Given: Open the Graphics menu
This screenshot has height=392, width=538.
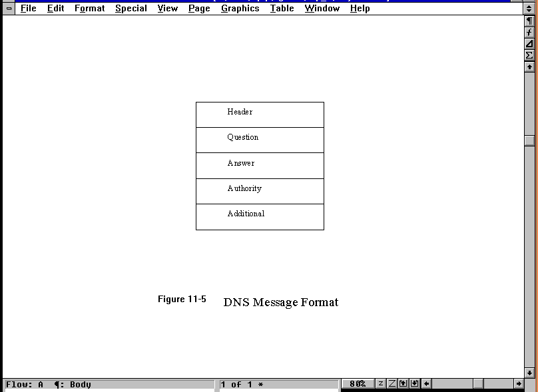Looking at the screenshot, I should click(x=240, y=9).
